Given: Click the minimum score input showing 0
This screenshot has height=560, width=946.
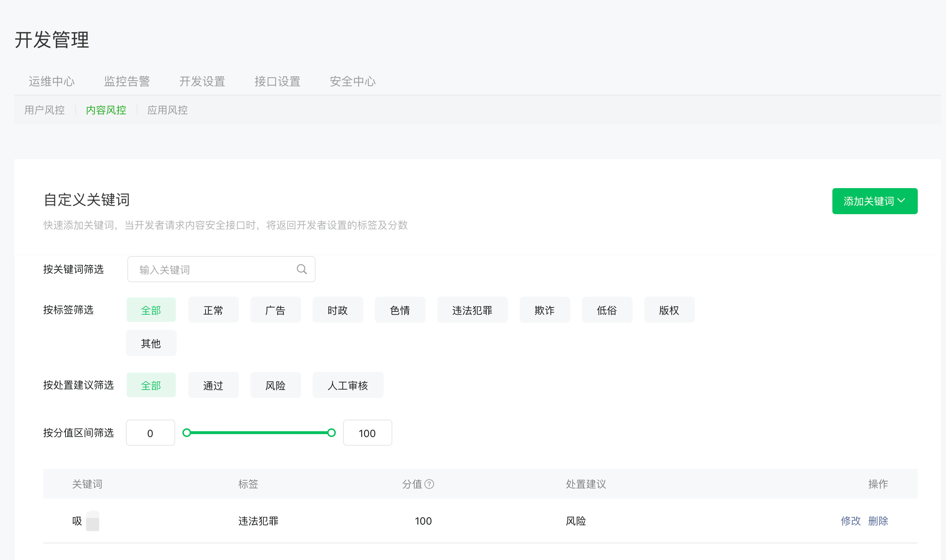Looking at the screenshot, I should pos(150,433).
